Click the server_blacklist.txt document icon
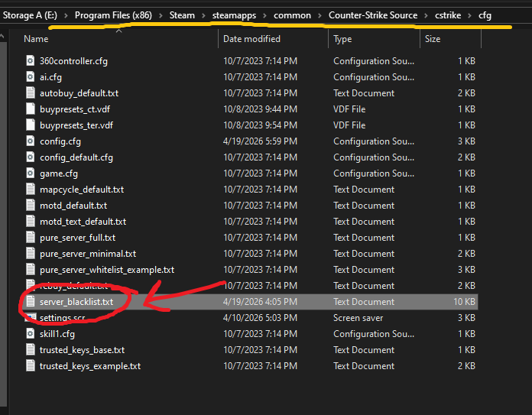Viewport: 532px width, 415px height. tap(31, 301)
